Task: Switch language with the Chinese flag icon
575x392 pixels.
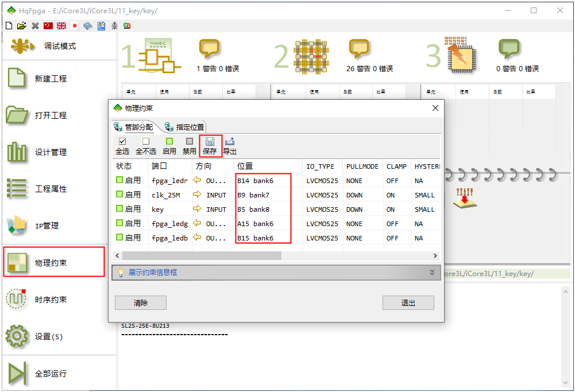Action: (x=48, y=26)
